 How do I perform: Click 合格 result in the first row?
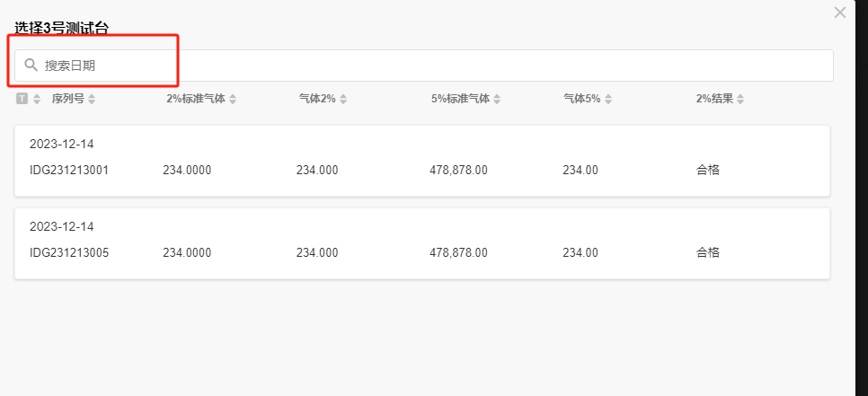point(707,170)
